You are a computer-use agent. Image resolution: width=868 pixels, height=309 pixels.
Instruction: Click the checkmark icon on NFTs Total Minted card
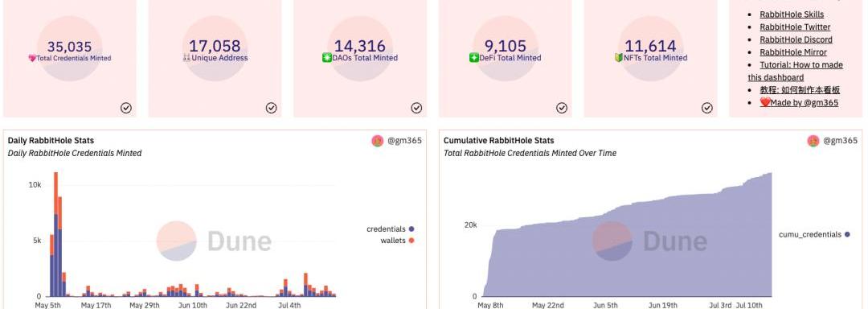pos(707,108)
